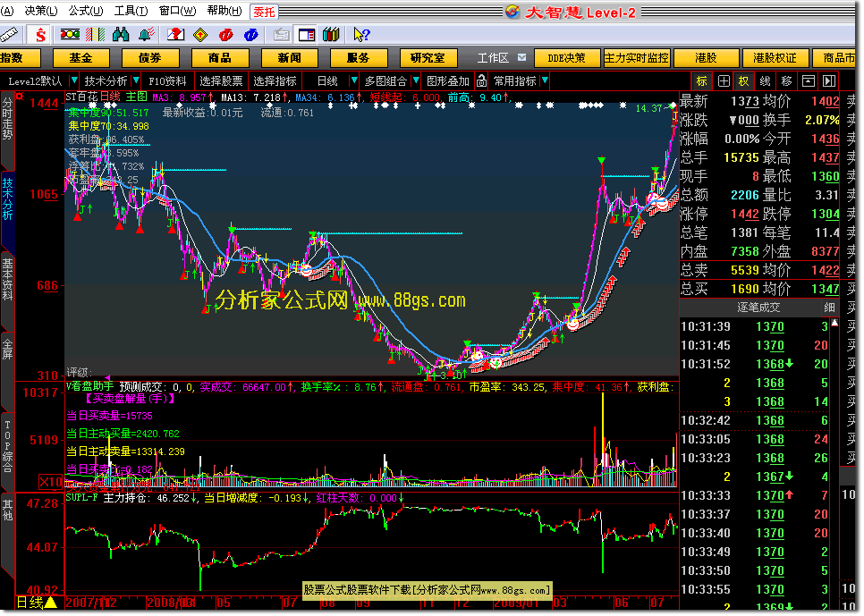Viewport: 864px width, 616px height.
Task: Open the binoculars search icon
Action: pos(121,35)
